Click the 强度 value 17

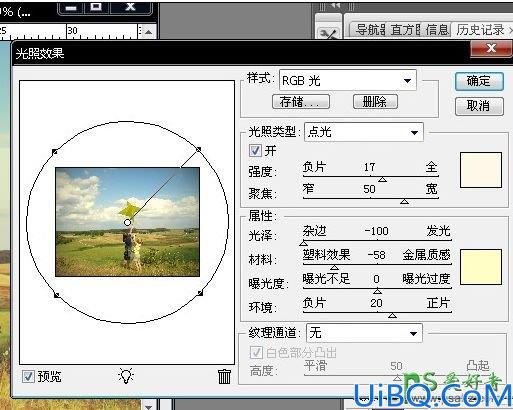point(369,167)
